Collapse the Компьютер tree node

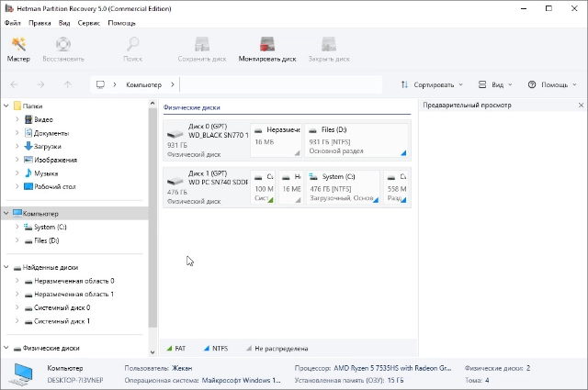click(x=6, y=214)
